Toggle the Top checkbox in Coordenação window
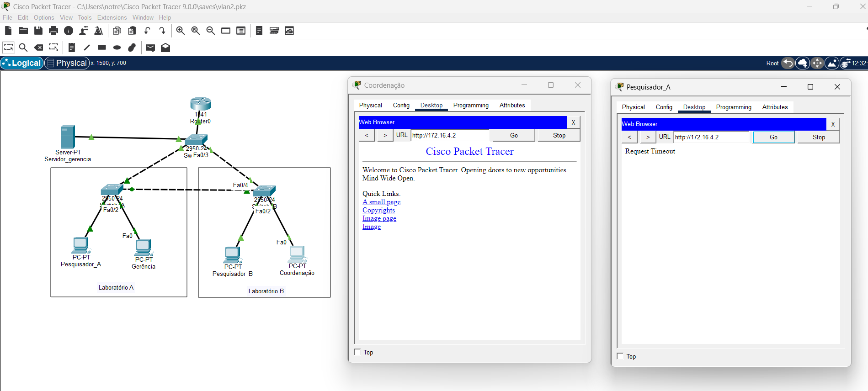The image size is (868, 391). pos(357,352)
